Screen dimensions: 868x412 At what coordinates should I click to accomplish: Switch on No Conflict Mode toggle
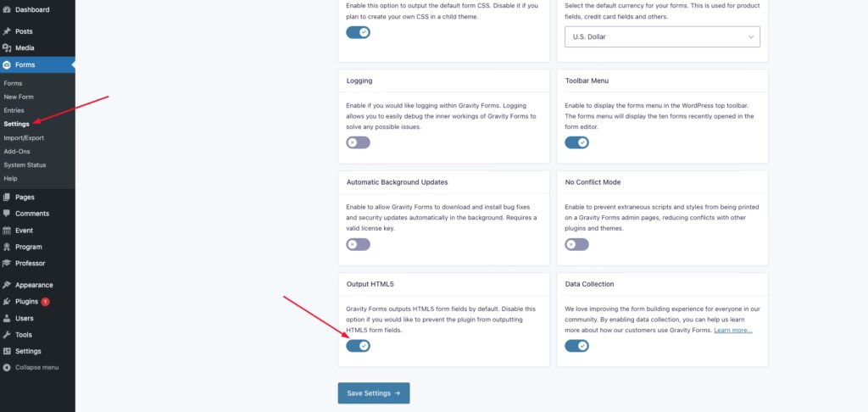(576, 244)
